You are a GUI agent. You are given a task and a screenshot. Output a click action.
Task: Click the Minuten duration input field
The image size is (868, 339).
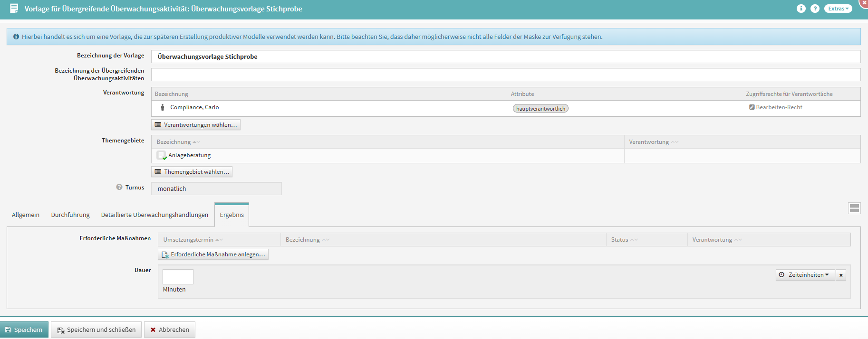coord(178,277)
